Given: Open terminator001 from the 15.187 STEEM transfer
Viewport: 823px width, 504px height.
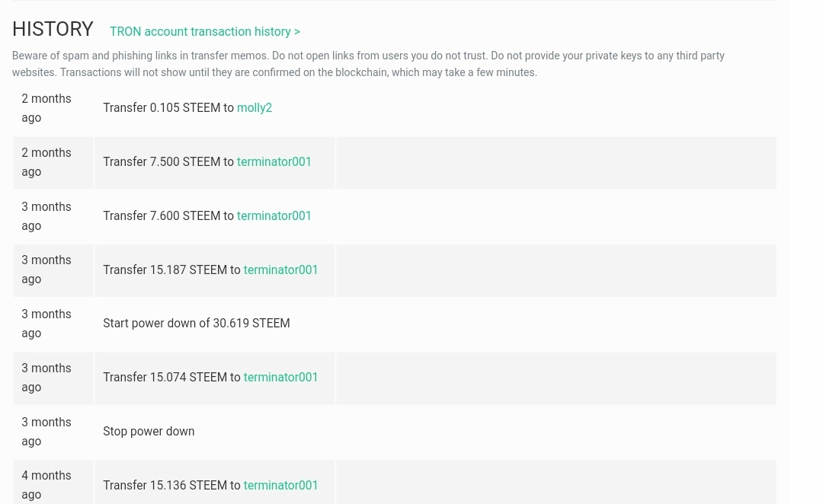Looking at the screenshot, I should click(x=280, y=270).
